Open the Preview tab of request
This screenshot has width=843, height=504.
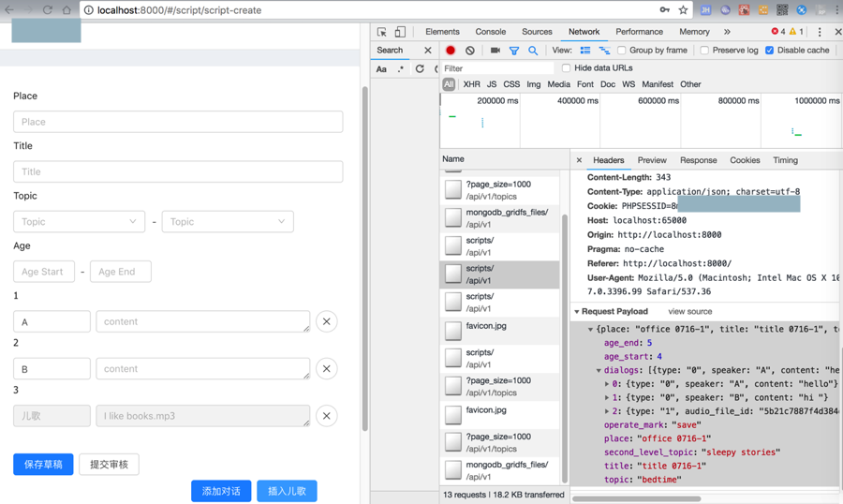coord(652,160)
